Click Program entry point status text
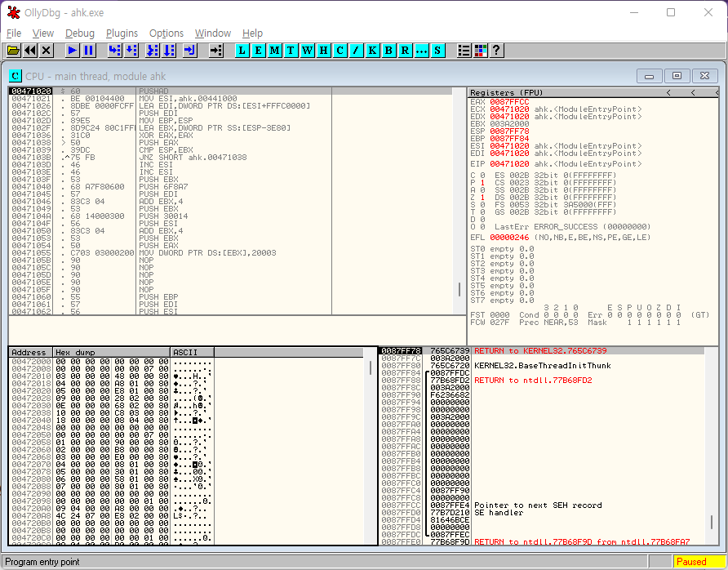 (x=42, y=562)
